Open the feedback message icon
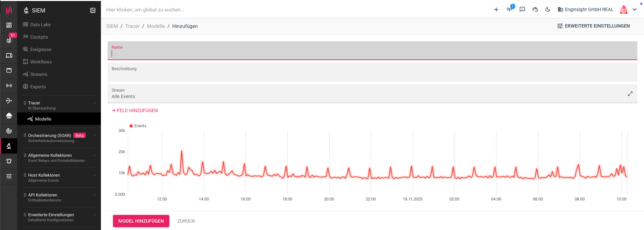 (522, 9)
